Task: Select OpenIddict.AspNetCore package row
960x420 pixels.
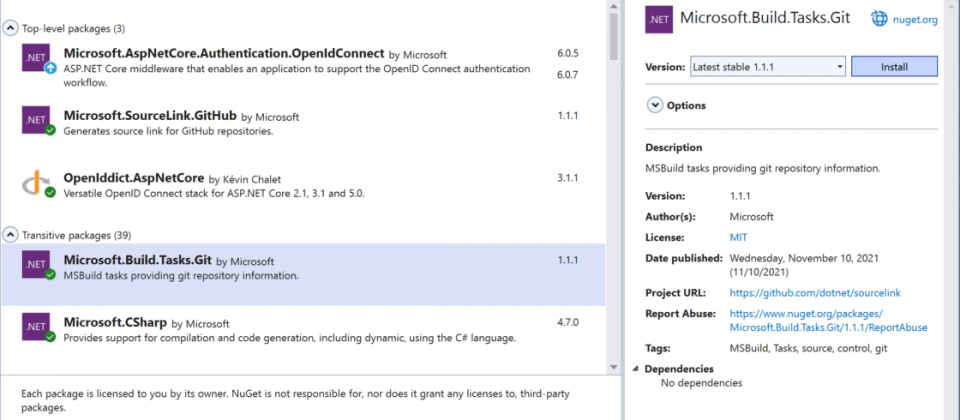Action: (x=303, y=191)
